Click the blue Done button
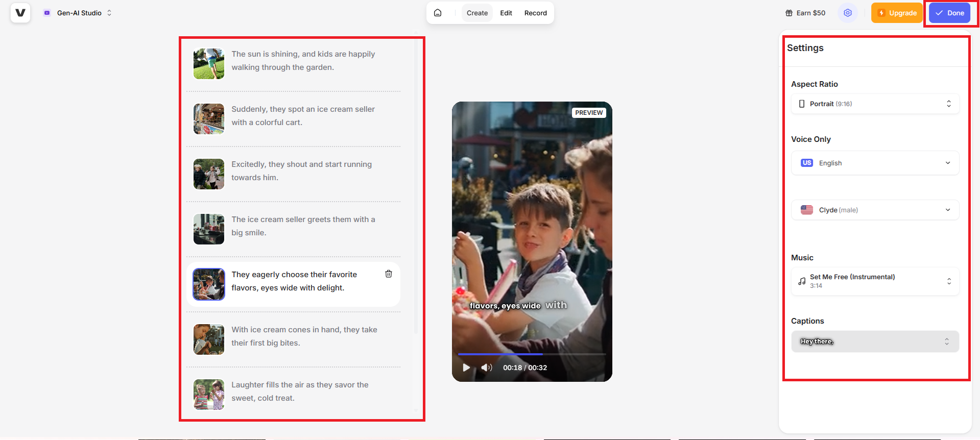The width and height of the screenshot is (980, 440). tap(949, 13)
